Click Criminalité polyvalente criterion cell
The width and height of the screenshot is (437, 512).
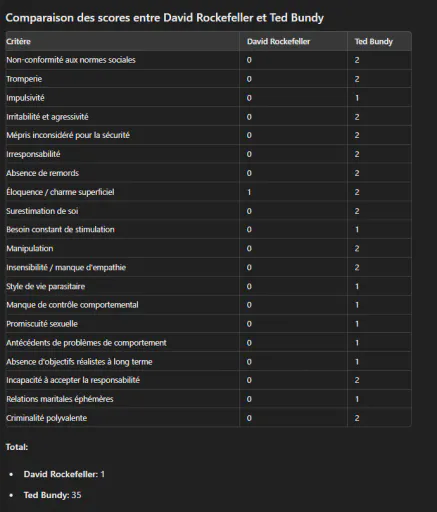(122, 418)
